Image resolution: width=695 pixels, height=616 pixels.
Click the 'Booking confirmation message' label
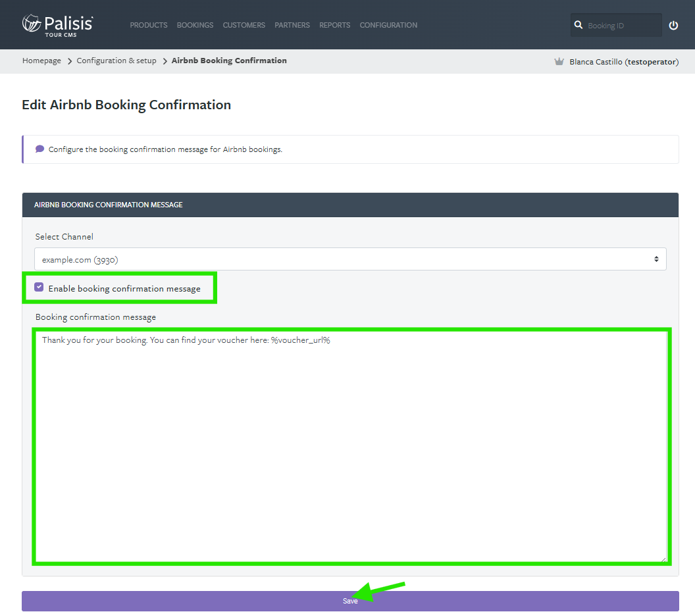[95, 317]
